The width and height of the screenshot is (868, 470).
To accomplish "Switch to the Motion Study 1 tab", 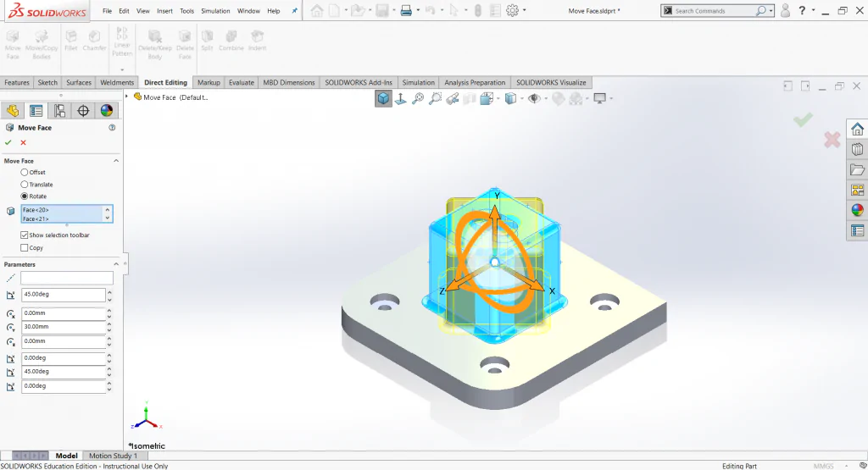I will tap(113, 456).
